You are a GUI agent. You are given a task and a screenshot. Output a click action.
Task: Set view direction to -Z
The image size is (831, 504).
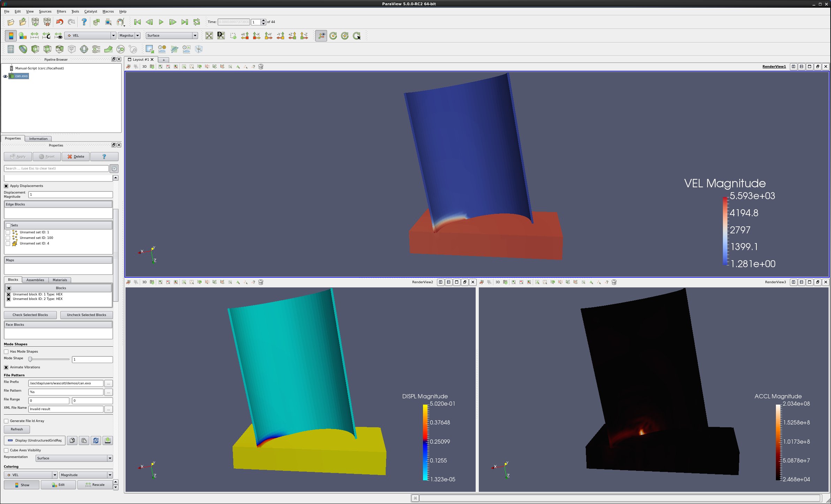click(304, 36)
